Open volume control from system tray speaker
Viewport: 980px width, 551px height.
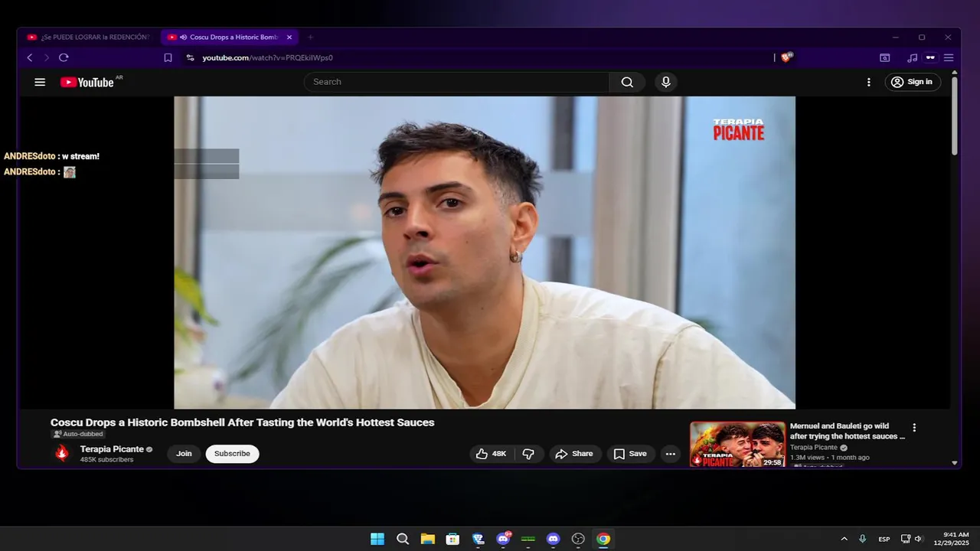click(x=919, y=539)
